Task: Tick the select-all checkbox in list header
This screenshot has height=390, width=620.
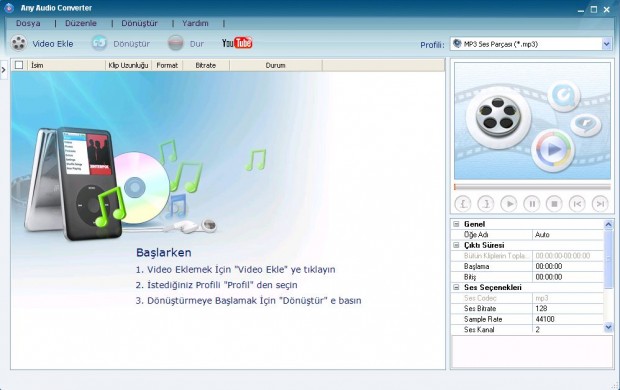Action: coord(19,65)
